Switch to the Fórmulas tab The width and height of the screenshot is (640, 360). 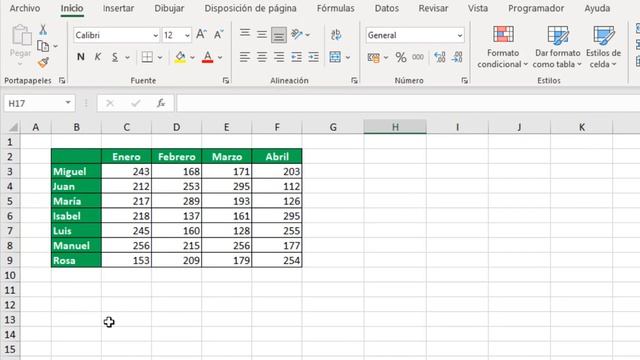tap(336, 8)
